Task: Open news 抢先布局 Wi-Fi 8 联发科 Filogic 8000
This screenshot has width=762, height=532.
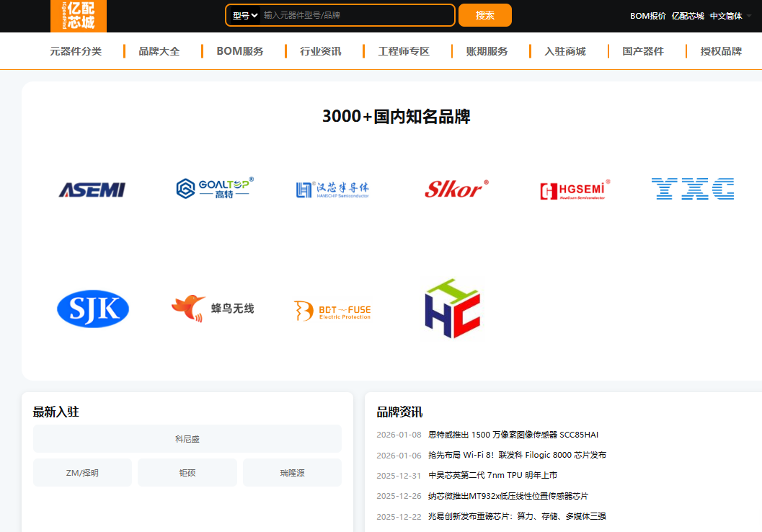Action: pos(517,455)
